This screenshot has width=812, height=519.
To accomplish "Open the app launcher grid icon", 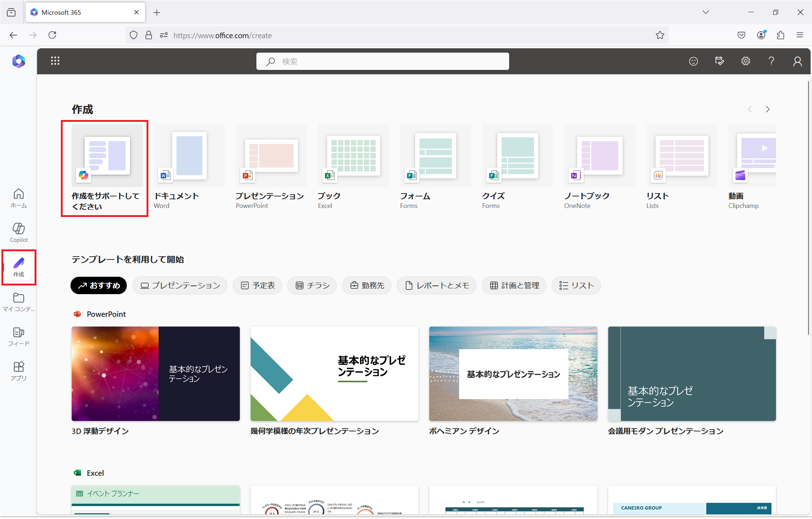I will pyautogui.click(x=55, y=61).
